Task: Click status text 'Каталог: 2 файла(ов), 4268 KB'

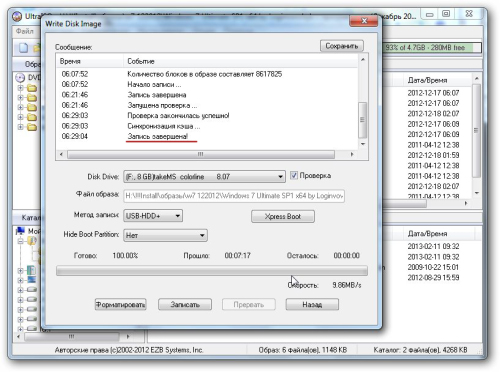Action: [x=420, y=350]
